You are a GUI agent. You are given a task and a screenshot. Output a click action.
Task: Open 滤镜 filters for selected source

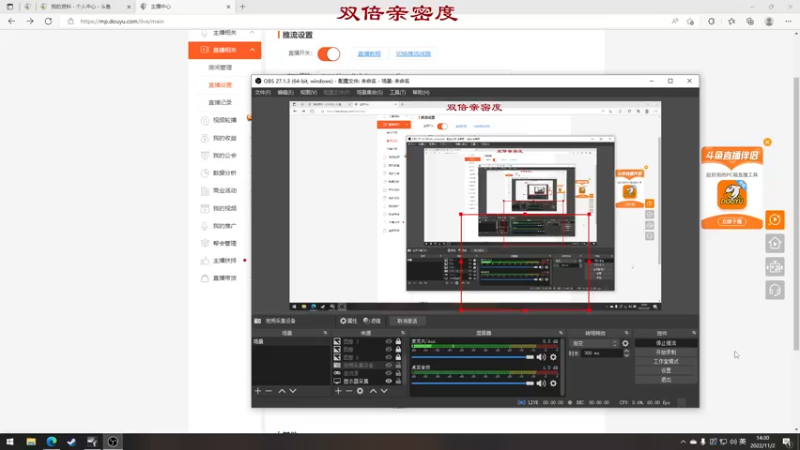(372, 321)
